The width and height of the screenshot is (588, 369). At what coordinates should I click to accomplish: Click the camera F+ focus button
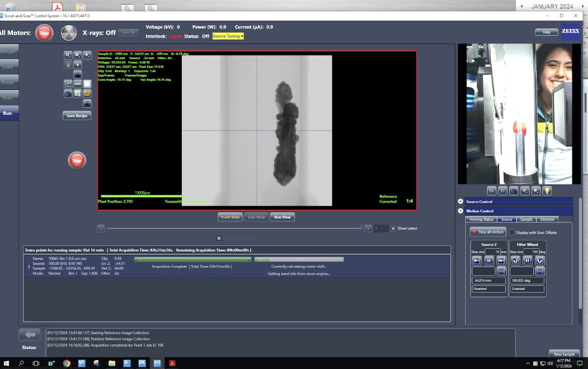point(491,191)
